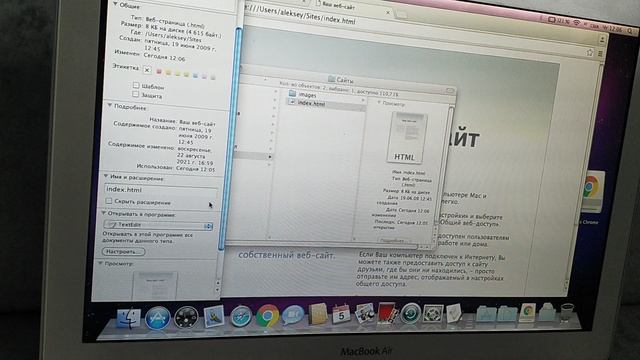Screen dimensions: 640x360
Task: Click the index.html name field
Action: coord(160,190)
